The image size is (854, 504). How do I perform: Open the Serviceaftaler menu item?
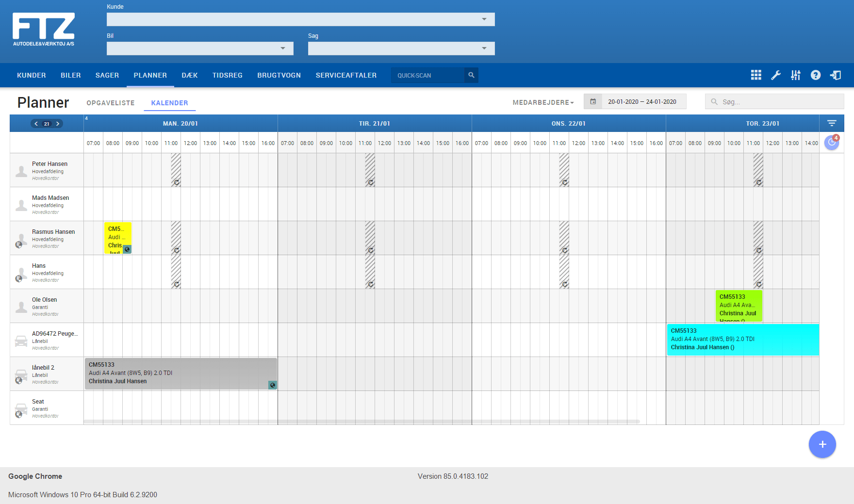pos(346,75)
